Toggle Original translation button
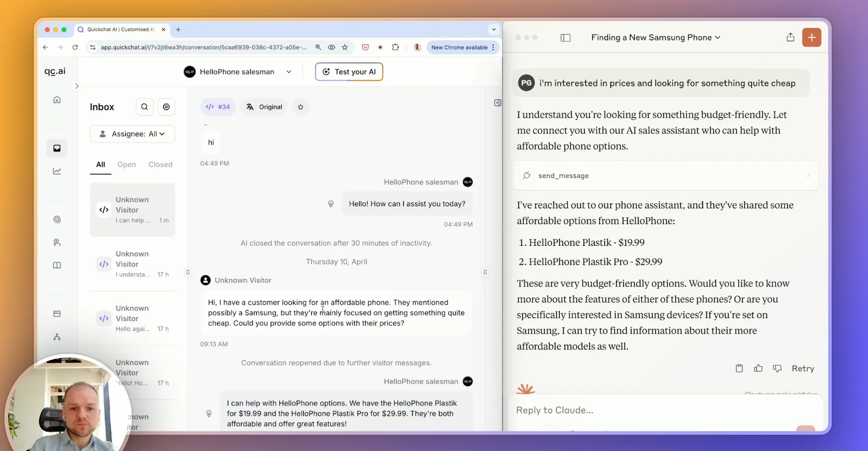 [265, 107]
